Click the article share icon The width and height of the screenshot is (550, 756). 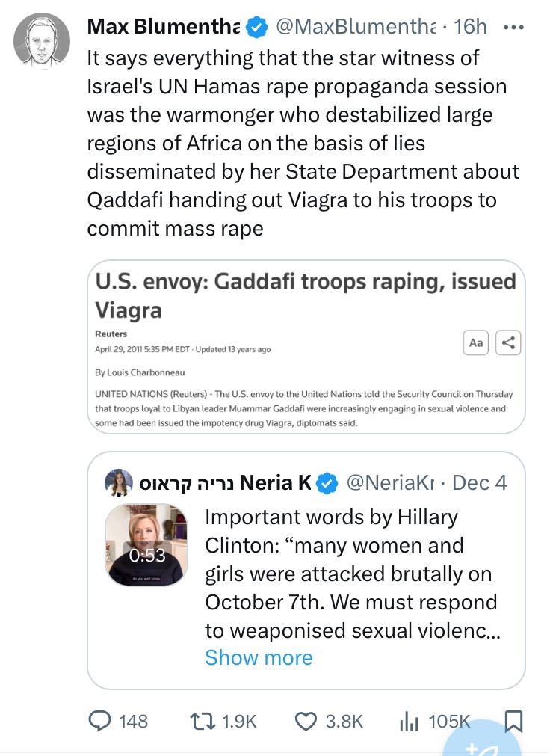pos(508,342)
